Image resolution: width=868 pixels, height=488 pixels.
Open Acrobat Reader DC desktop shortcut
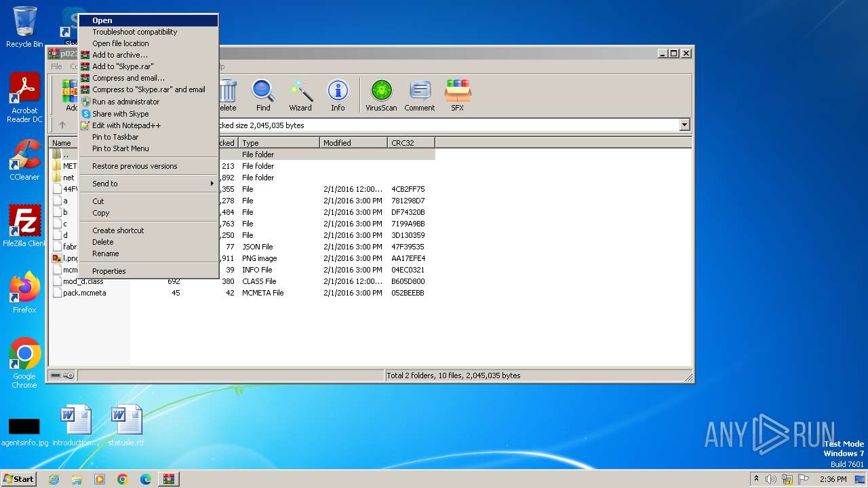(24, 98)
